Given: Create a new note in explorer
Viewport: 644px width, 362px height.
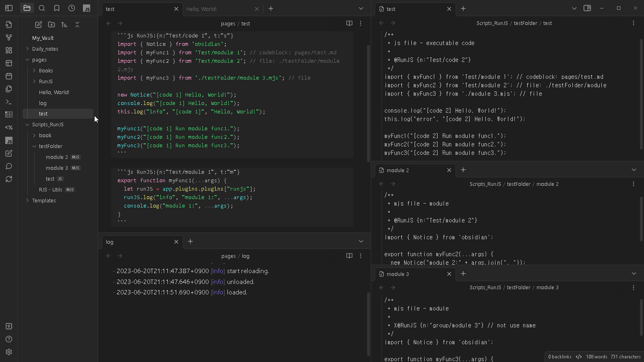Looking at the screenshot, I should 39,25.
